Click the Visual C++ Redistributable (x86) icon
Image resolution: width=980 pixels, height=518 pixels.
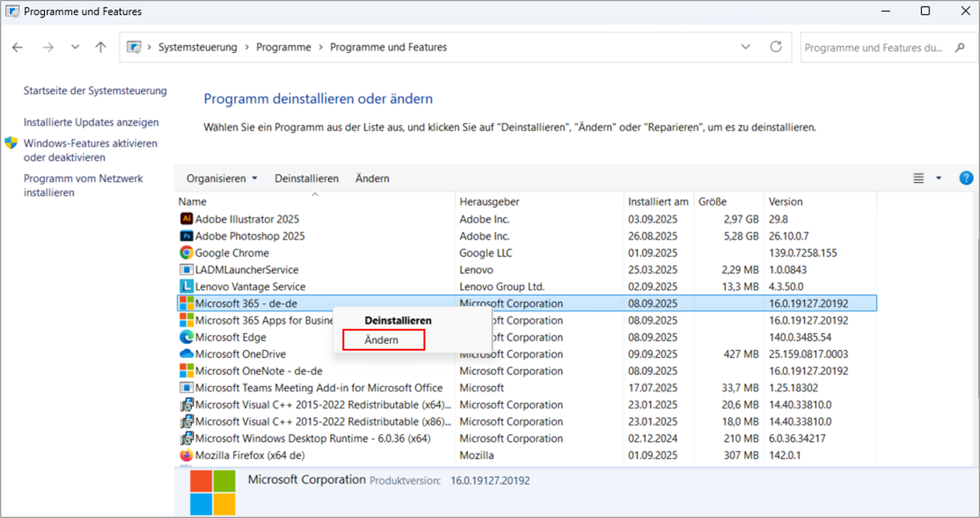(x=186, y=421)
